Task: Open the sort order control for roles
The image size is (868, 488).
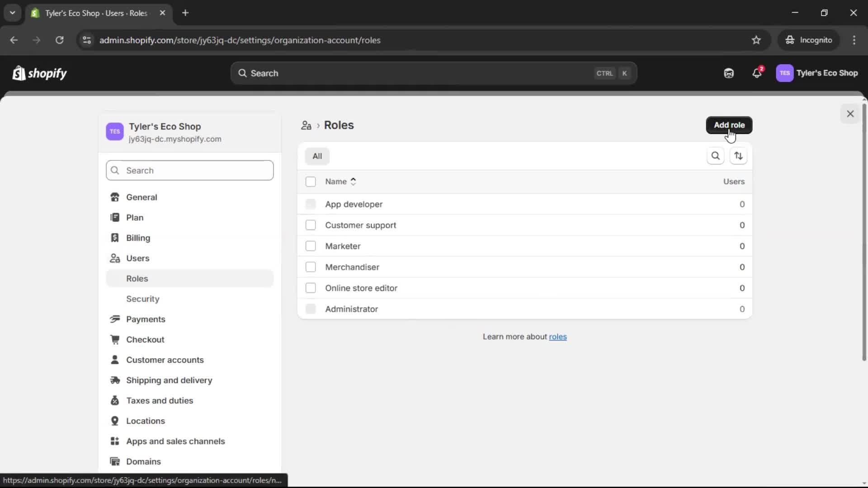Action: (739, 155)
